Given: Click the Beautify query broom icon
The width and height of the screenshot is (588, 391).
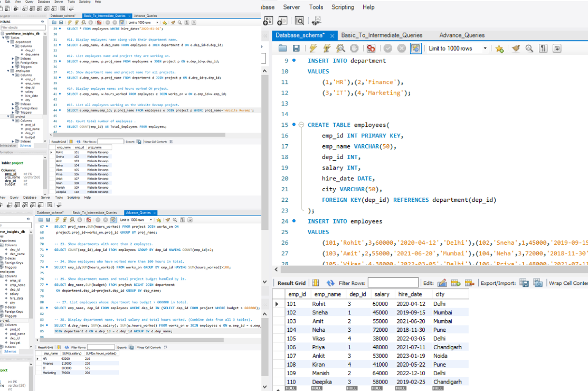Looking at the screenshot, I should [516, 48].
